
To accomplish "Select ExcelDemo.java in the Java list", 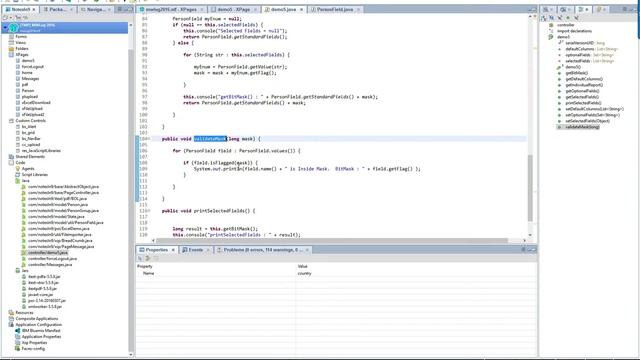I will coord(58,229).
